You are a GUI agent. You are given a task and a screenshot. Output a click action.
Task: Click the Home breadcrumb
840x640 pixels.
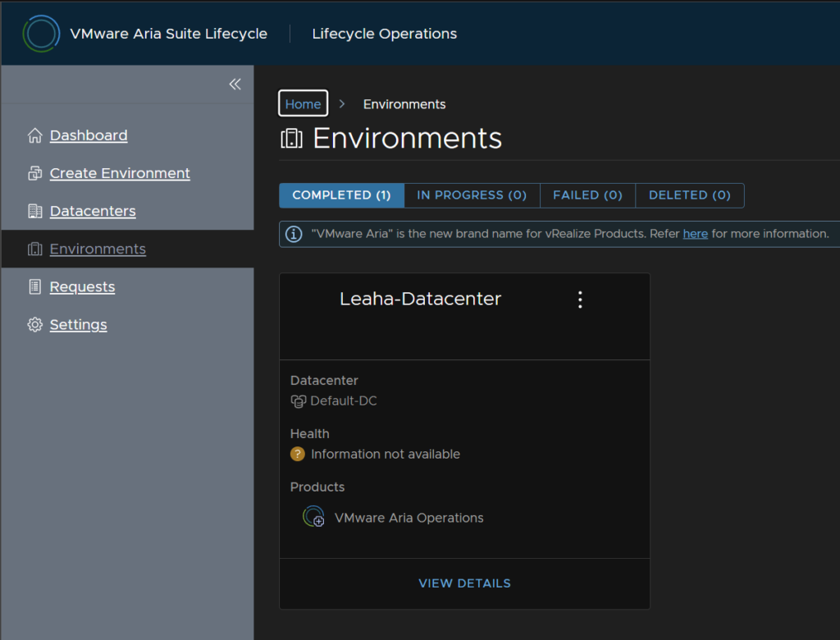point(304,103)
